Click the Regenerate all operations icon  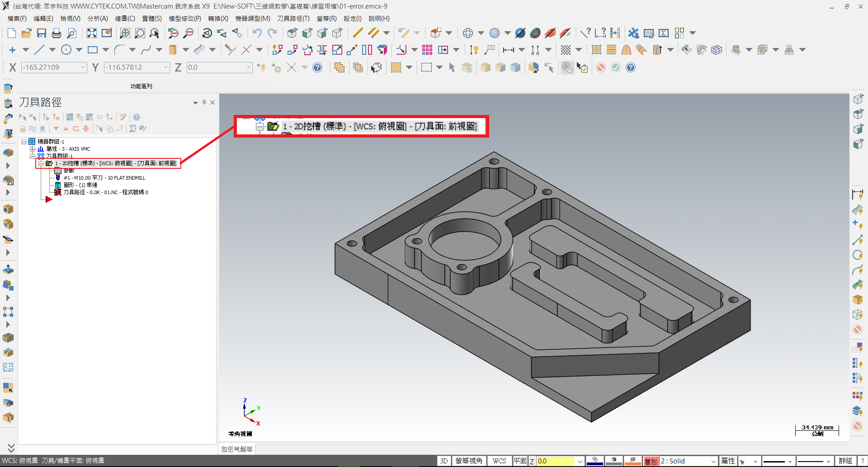click(46, 117)
